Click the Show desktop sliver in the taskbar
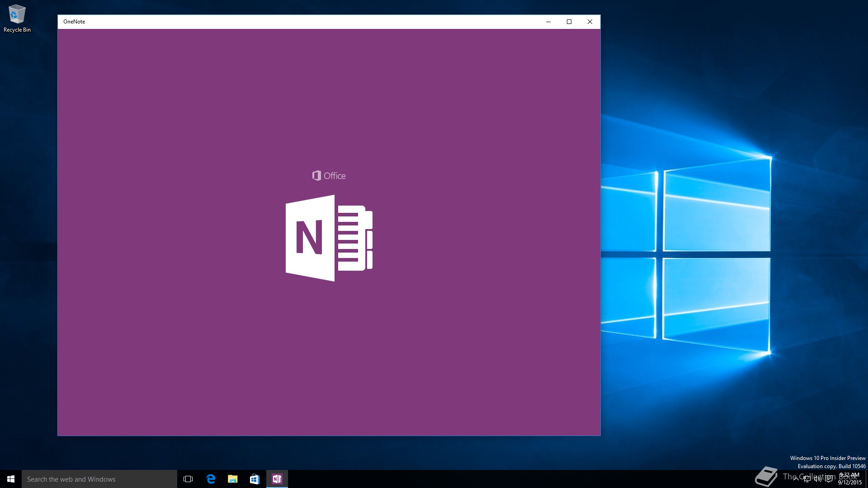868x488 pixels. [866, 479]
